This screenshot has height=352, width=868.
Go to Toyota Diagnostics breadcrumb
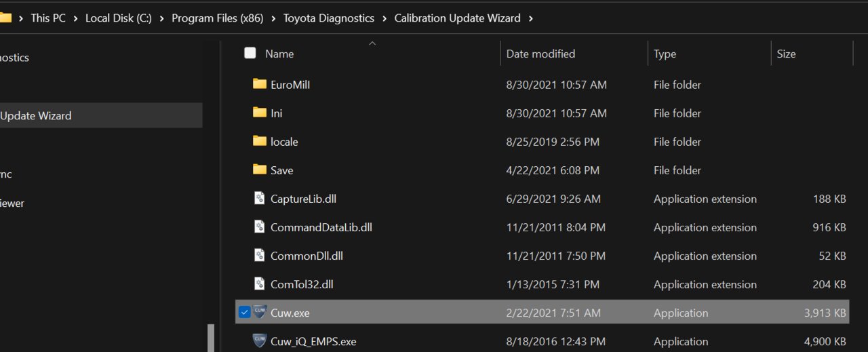click(329, 18)
